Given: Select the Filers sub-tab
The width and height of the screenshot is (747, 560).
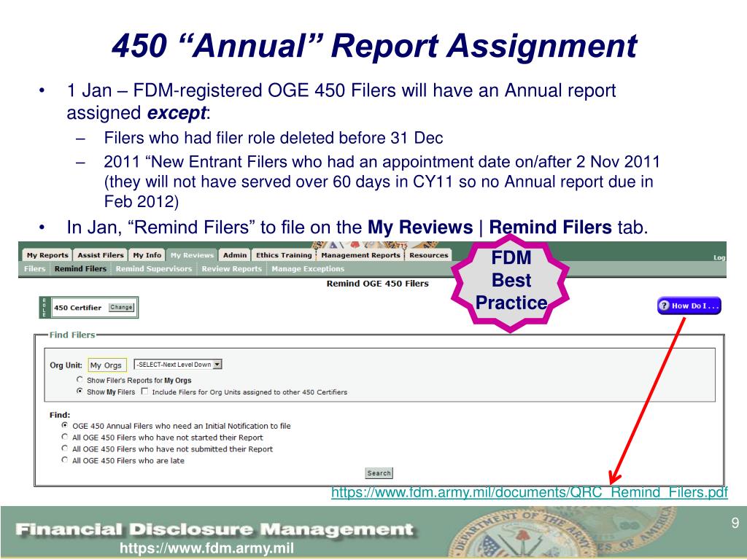Looking at the screenshot, I should (35, 269).
